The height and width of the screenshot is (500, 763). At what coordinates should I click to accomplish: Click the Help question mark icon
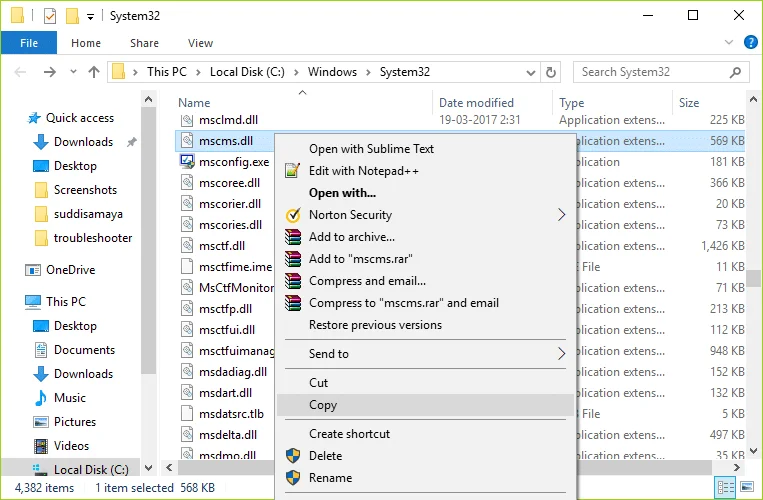(750, 42)
